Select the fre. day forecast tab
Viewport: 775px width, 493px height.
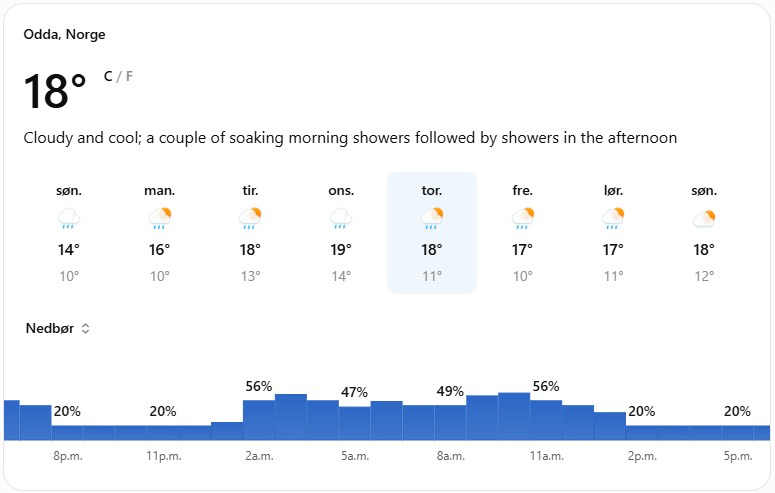[x=522, y=233]
